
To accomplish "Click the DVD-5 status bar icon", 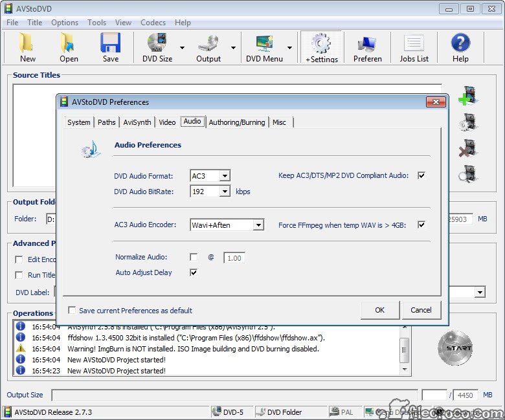I will [216, 412].
